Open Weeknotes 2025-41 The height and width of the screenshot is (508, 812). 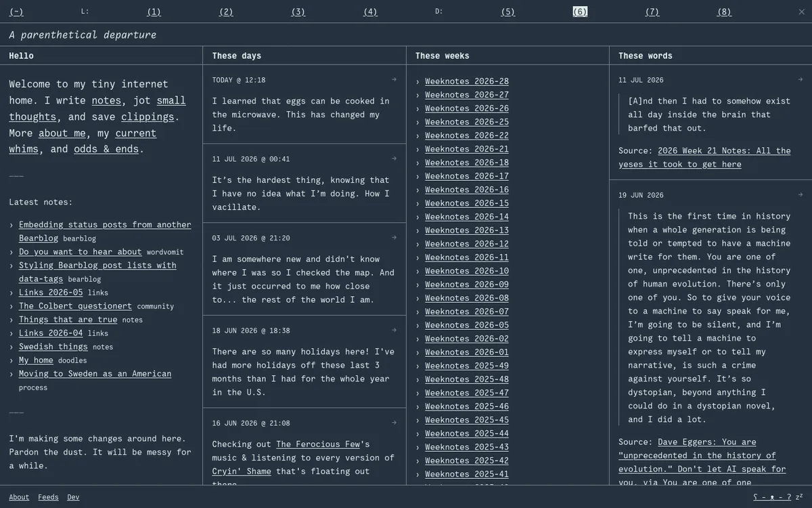pos(467,473)
